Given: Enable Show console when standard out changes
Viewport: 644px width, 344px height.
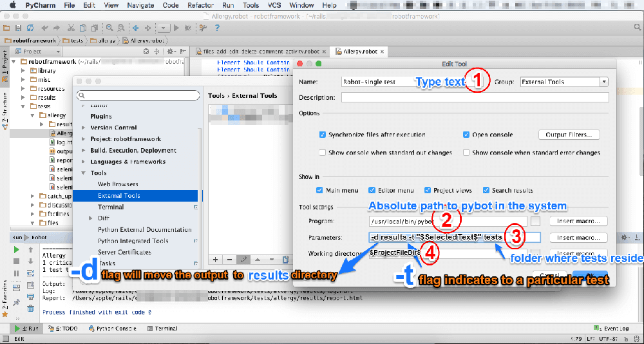Looking at the screenshot, I should 323,153.
